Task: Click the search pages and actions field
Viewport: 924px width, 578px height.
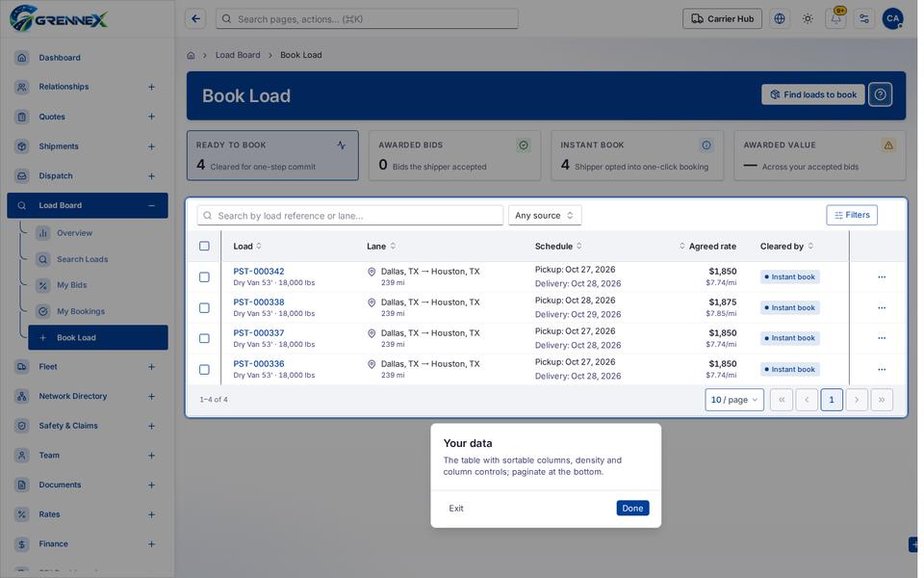Action: pyautogui.click(x=367, y=19)
